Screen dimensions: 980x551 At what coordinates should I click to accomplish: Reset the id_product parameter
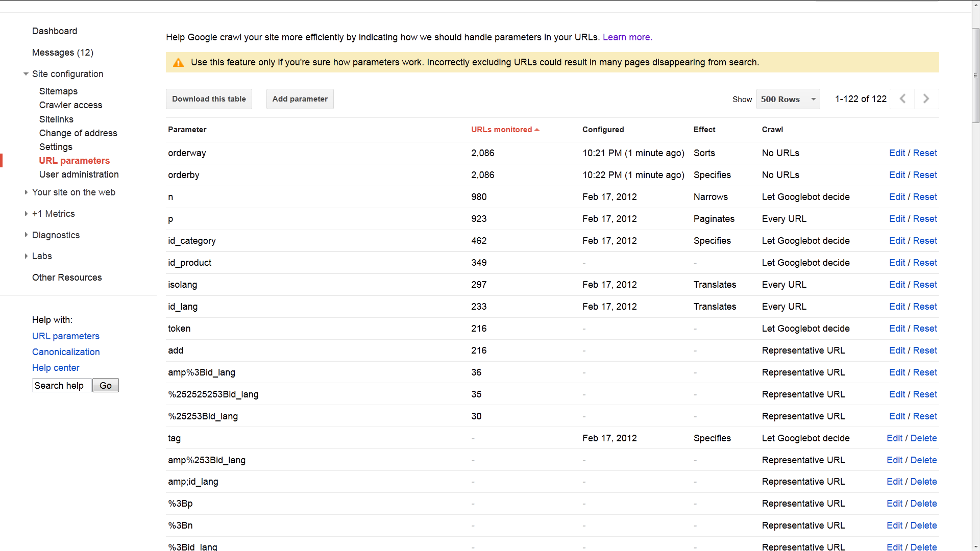(x=925, y=263)
